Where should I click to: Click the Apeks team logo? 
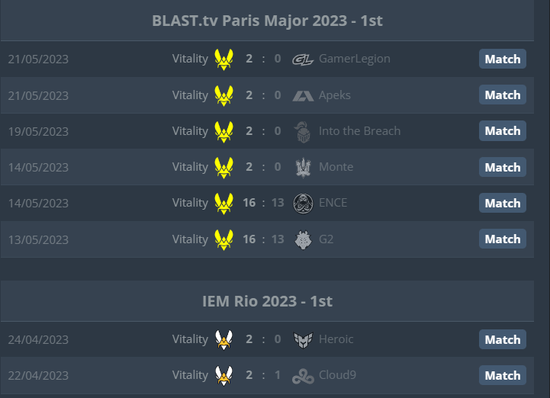point(303,96)
